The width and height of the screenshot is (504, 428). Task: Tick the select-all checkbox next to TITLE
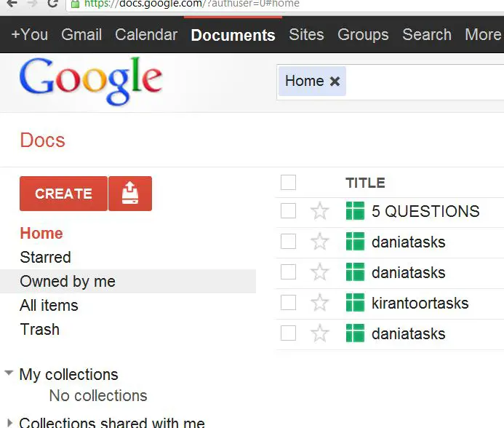(288, 183)
